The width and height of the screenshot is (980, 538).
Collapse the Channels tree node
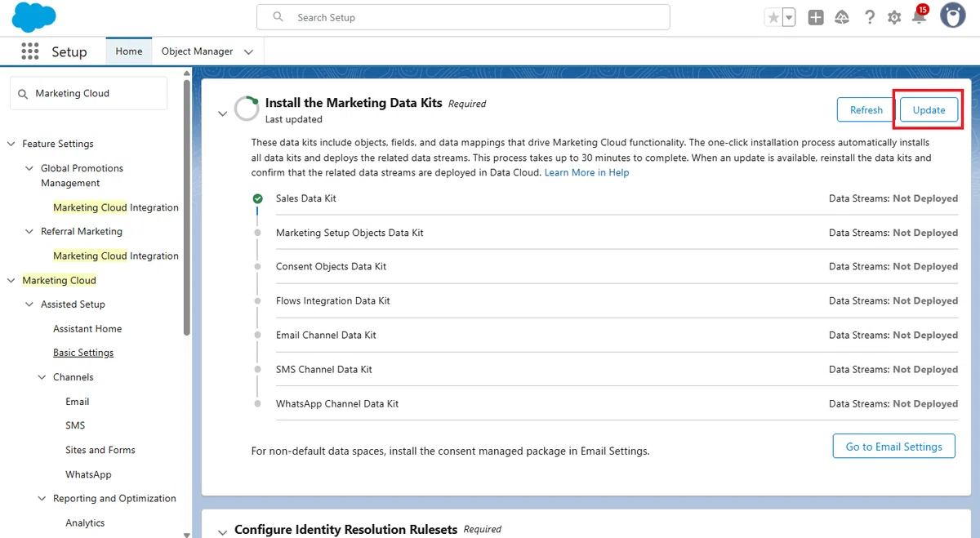(42, 377)
